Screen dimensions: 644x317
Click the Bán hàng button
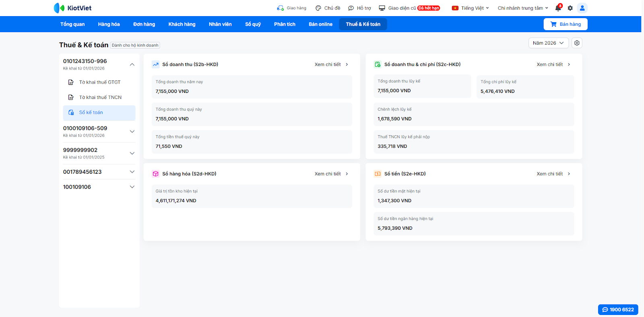[566, 24]
